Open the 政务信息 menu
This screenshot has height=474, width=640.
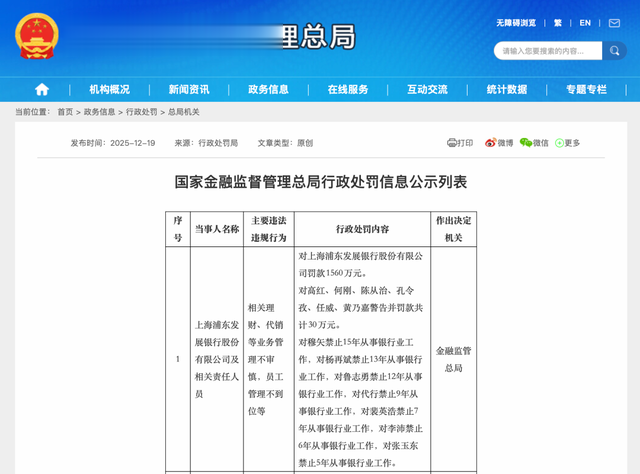coord(268,89)
